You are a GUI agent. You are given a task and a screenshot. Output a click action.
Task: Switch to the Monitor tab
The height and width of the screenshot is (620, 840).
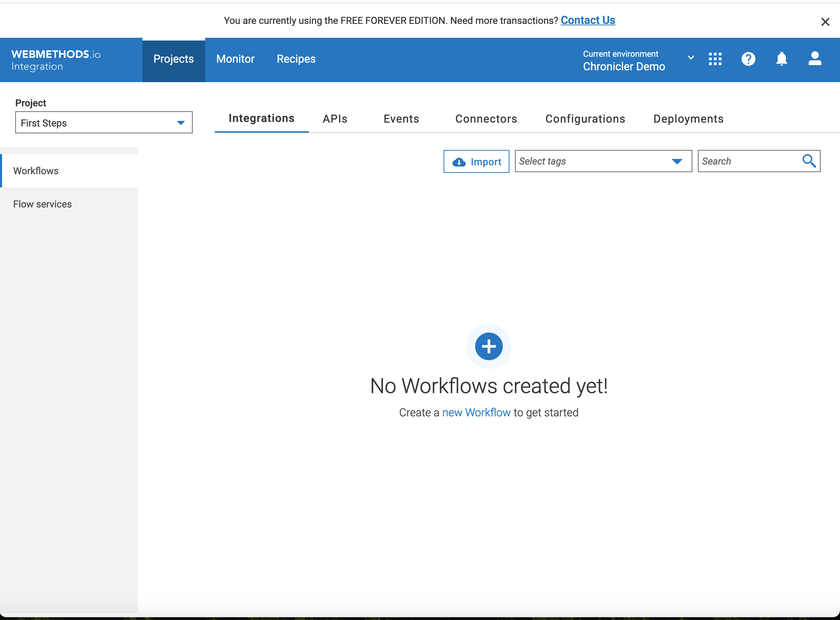coord(235,59)
